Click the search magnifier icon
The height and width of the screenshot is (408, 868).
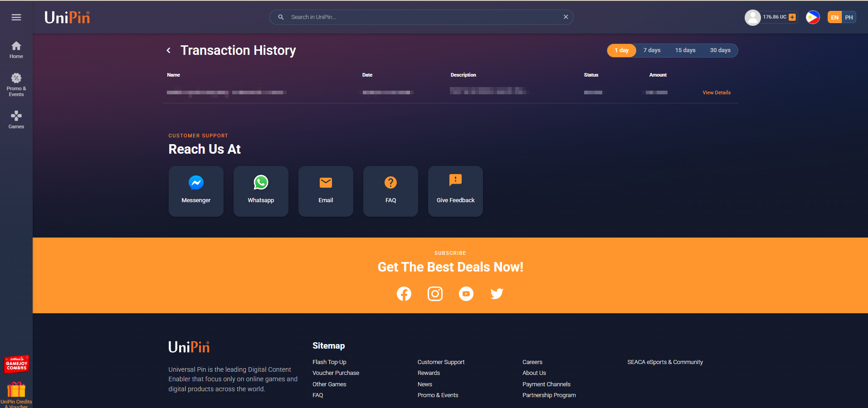281,17
